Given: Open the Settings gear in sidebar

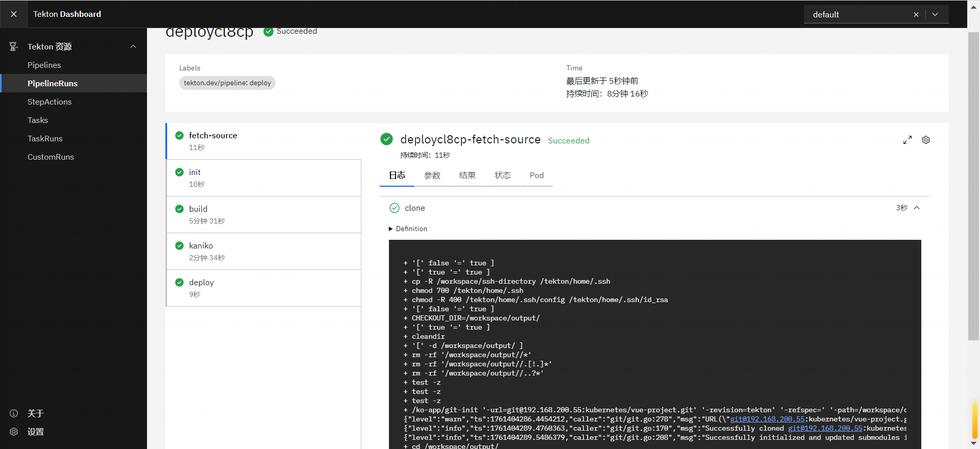Looking at the screenshot, I should click(14, 432).
